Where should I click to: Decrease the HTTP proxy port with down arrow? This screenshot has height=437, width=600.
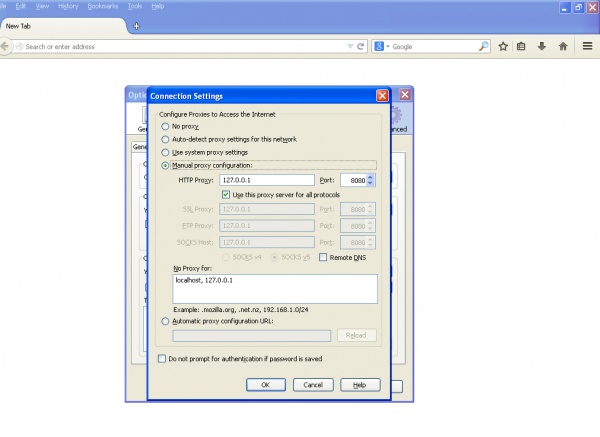pyautogui.click(x=370, y=183)
